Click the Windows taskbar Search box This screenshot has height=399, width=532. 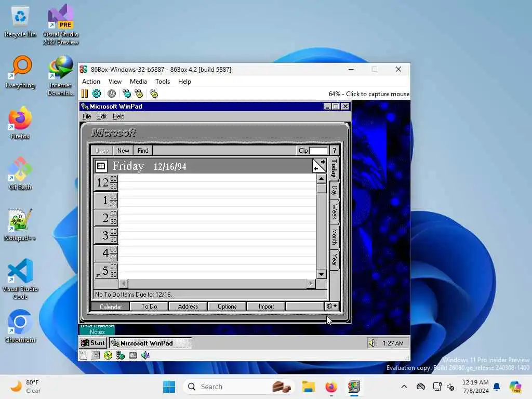coord(239,387)
